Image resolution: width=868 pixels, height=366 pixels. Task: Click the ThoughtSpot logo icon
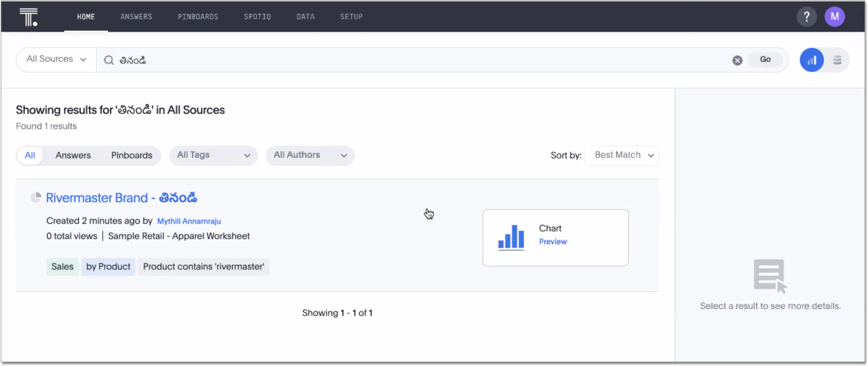(x=28, y=17)
